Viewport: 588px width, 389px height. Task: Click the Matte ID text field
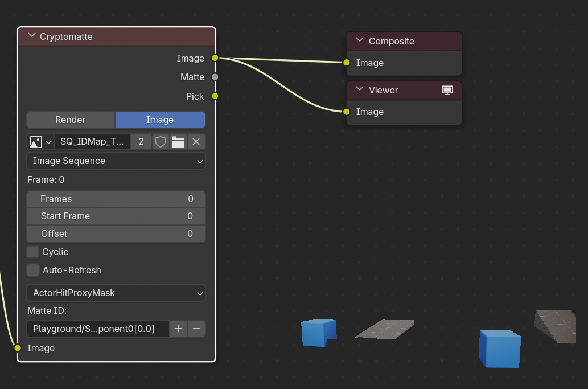[x=98, y=329]
